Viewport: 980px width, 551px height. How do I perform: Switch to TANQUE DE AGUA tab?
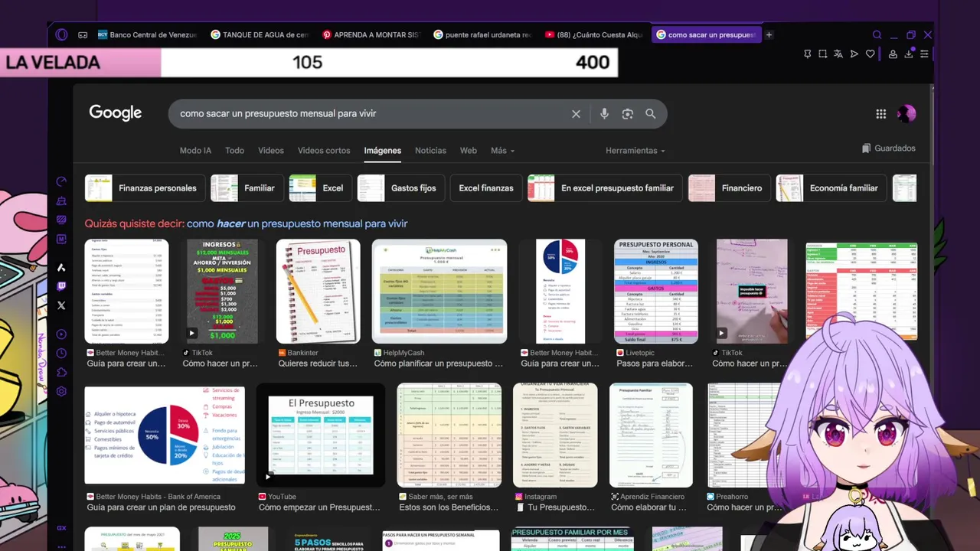(x=259, y=34)
